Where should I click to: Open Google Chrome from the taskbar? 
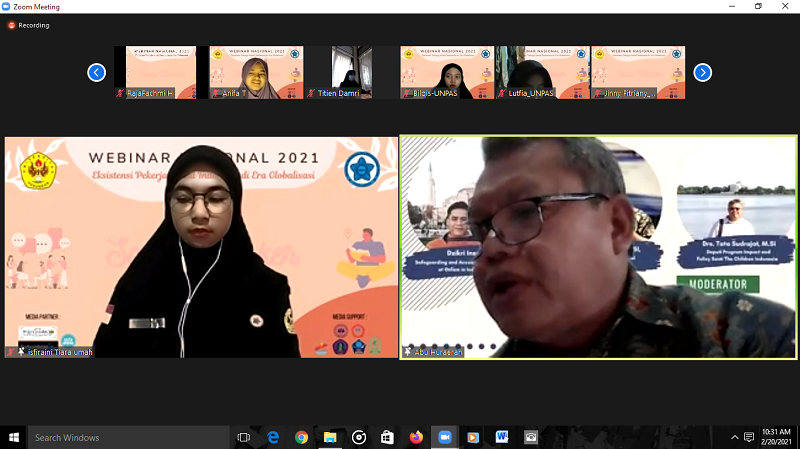pyautogui.click(x=301, y=437)
